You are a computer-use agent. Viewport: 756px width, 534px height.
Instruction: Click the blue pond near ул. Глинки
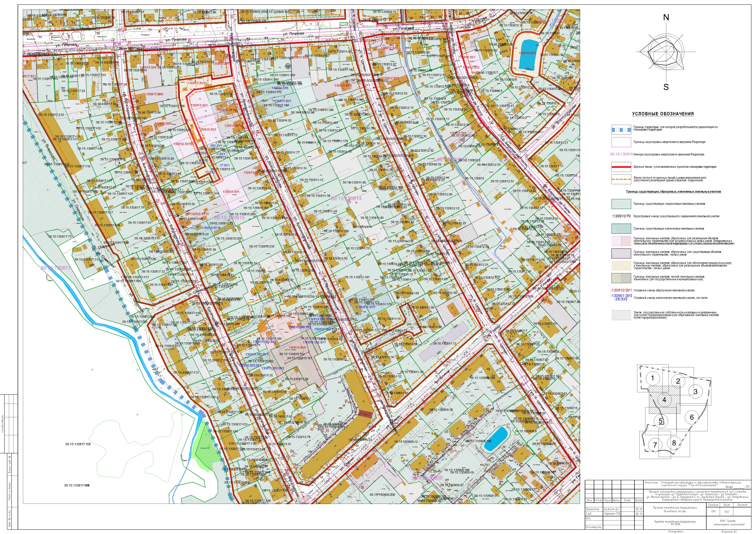496,439
